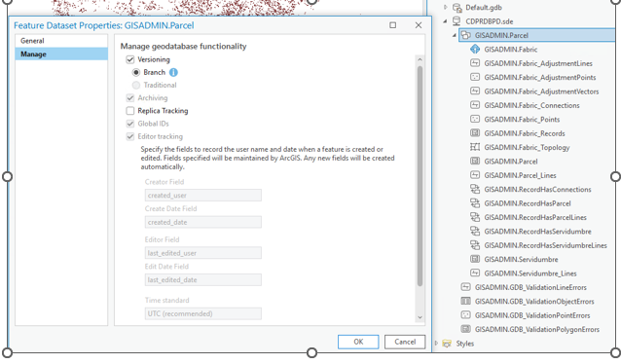Enable the Replica Tracking checkbox
This screenshot has width=621, height=364.
pos(129,111)
